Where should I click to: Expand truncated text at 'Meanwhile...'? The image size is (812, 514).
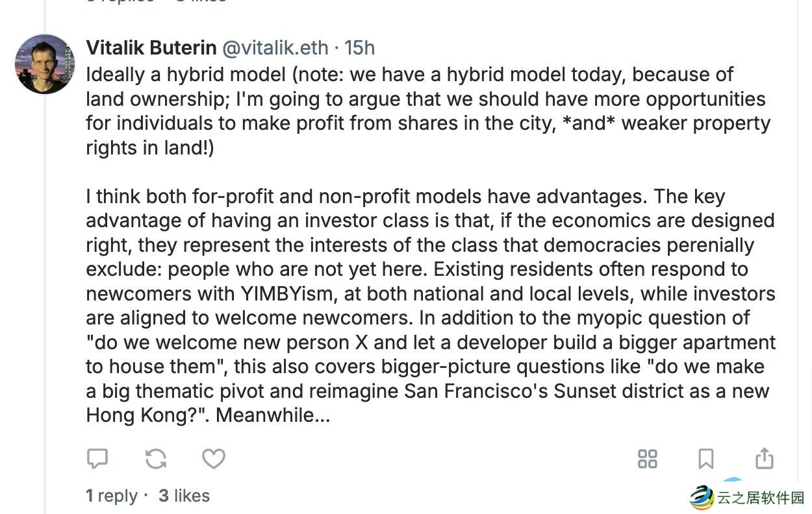tap(273, 415)
